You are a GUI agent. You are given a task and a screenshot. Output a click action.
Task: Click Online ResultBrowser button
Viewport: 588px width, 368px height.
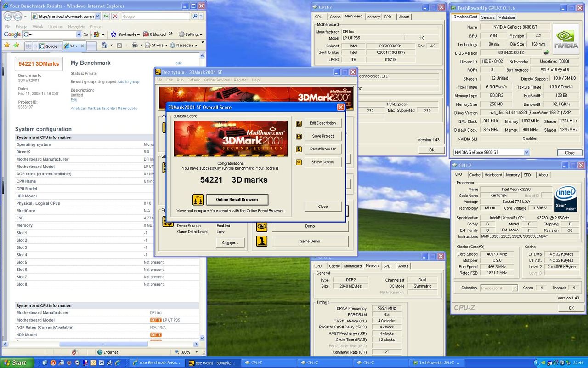click(x=237, y=200)
